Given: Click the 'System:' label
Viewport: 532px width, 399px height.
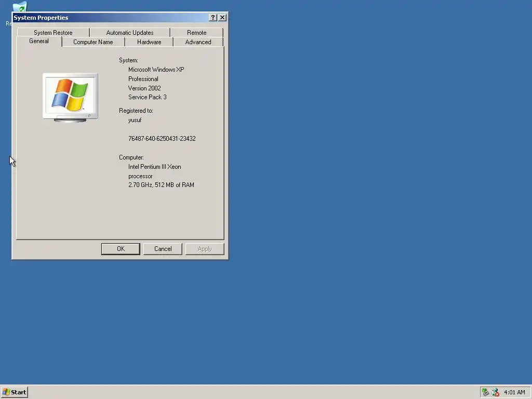Looking at the screenshot, I should point(129,60).
